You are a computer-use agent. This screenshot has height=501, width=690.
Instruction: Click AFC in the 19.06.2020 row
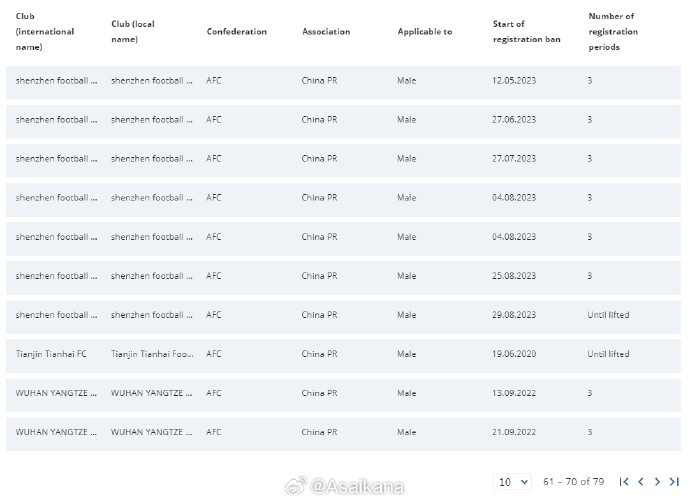[213, 354]
